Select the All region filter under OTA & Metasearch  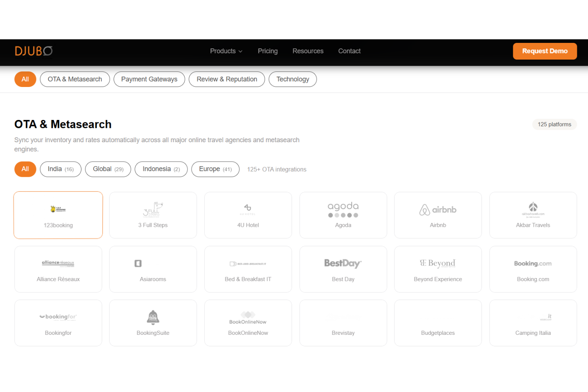coord(25,169)
